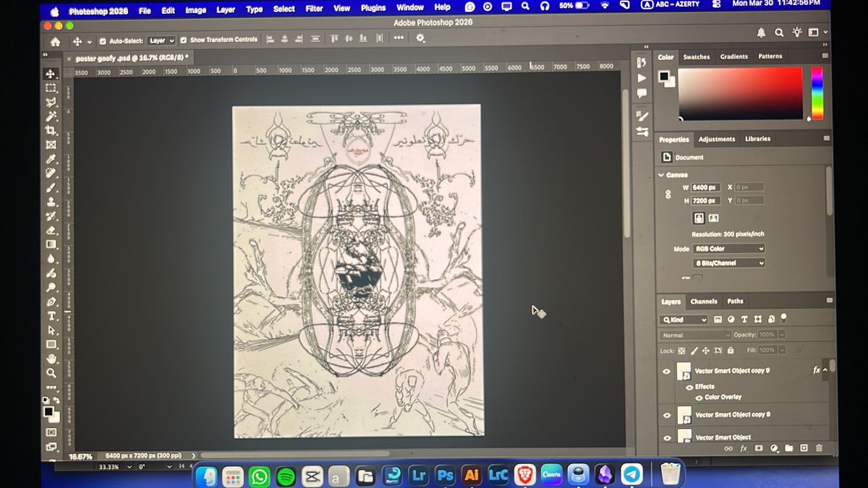The image size is (868, 488).
Task: Select the Frame tool
Action: (51, 145)
